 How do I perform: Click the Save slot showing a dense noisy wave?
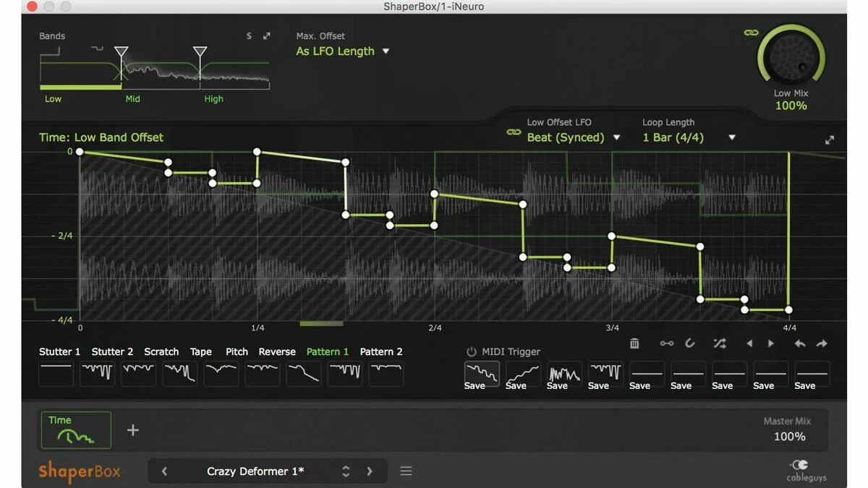[564, 374]
